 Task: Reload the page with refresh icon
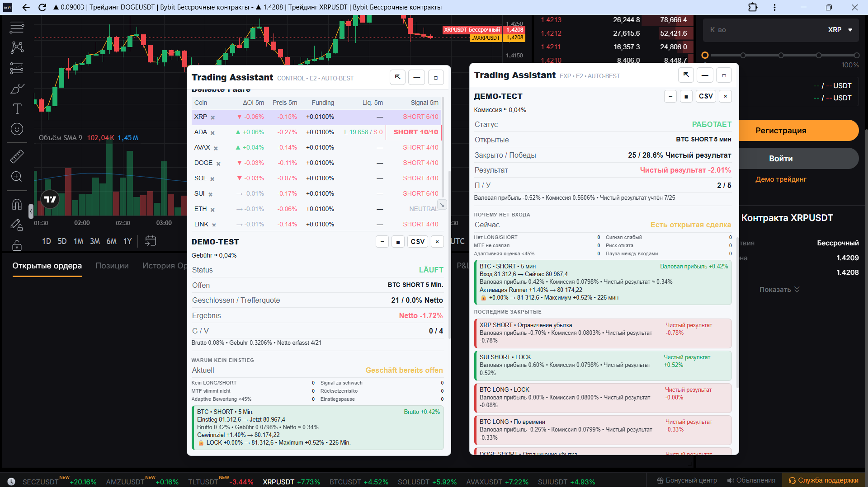tap(42, 7)
